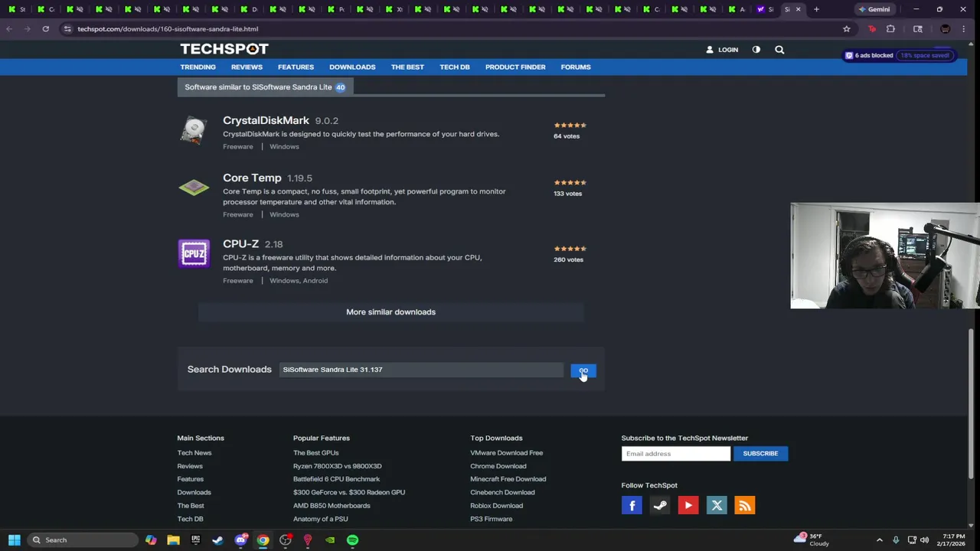Image resolution: width=980 pixels, height=551 pixels.
Task: Click Core Temp star rating
Action: tap(570, 182)
